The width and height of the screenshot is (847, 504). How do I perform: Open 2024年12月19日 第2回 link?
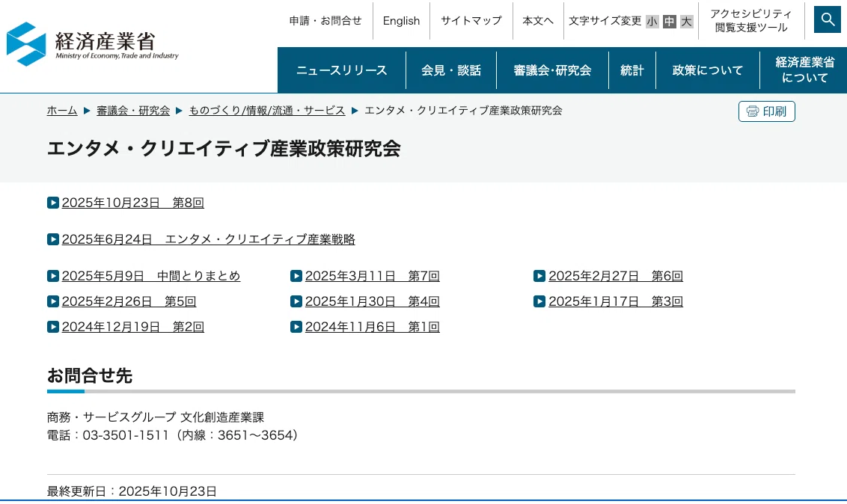click(x=133, y=327)
